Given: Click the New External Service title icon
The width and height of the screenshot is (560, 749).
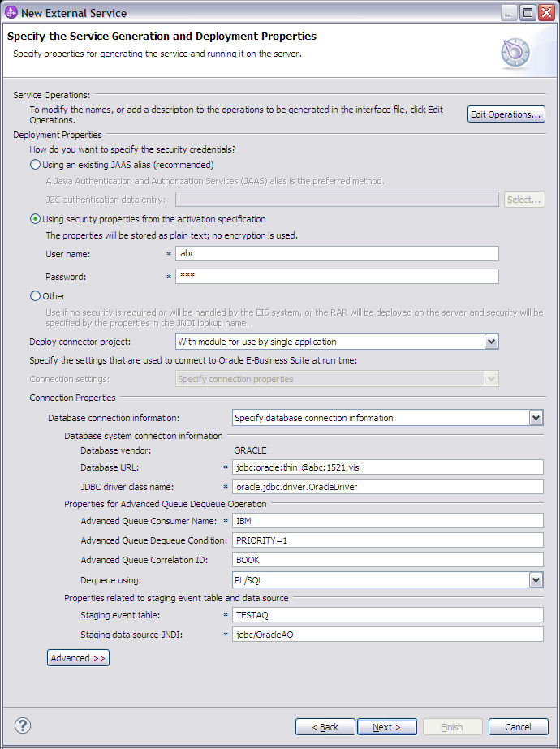Looking at the screenshot, I should [x=11, y=13].
